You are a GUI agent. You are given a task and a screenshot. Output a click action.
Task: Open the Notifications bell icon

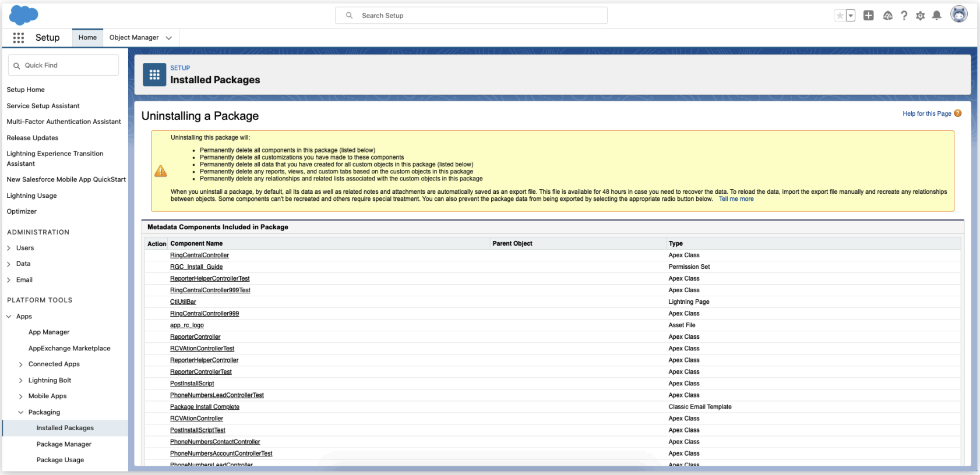click(937, 16)
